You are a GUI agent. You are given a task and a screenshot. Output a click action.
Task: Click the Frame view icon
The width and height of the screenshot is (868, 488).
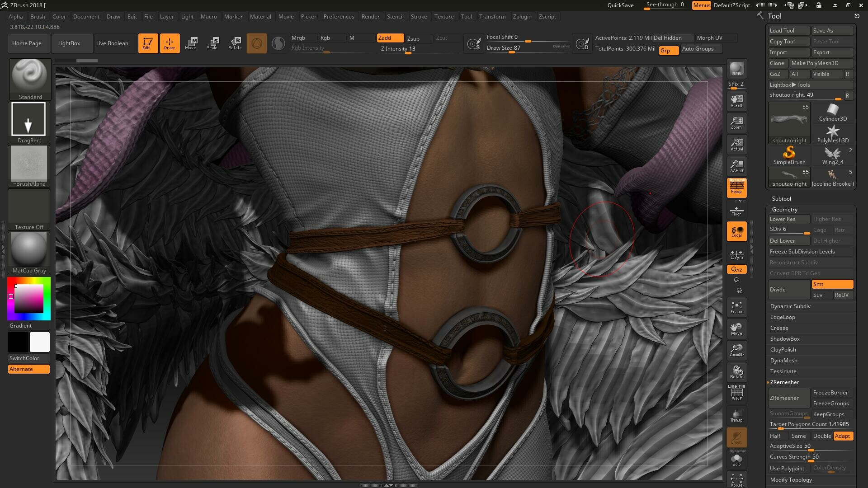[x=736, y=308]
